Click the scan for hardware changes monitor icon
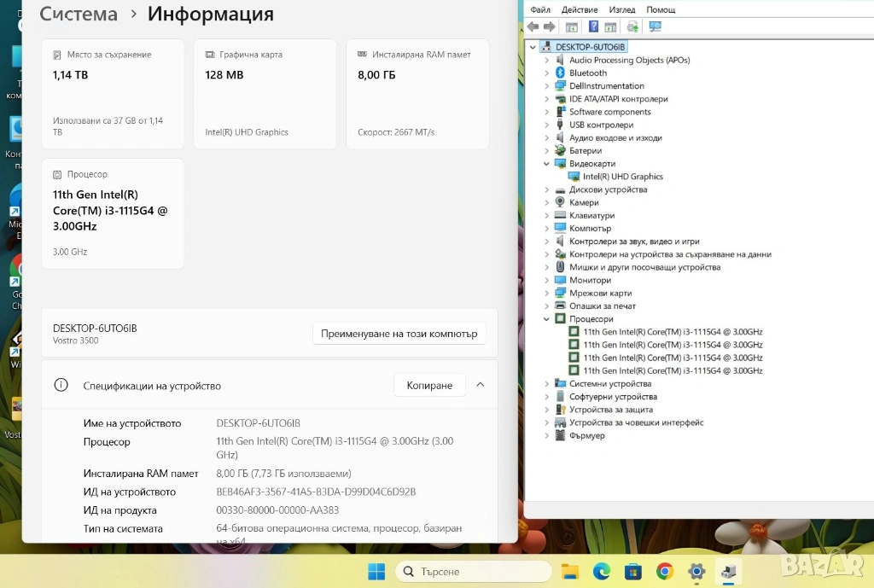 655,27
